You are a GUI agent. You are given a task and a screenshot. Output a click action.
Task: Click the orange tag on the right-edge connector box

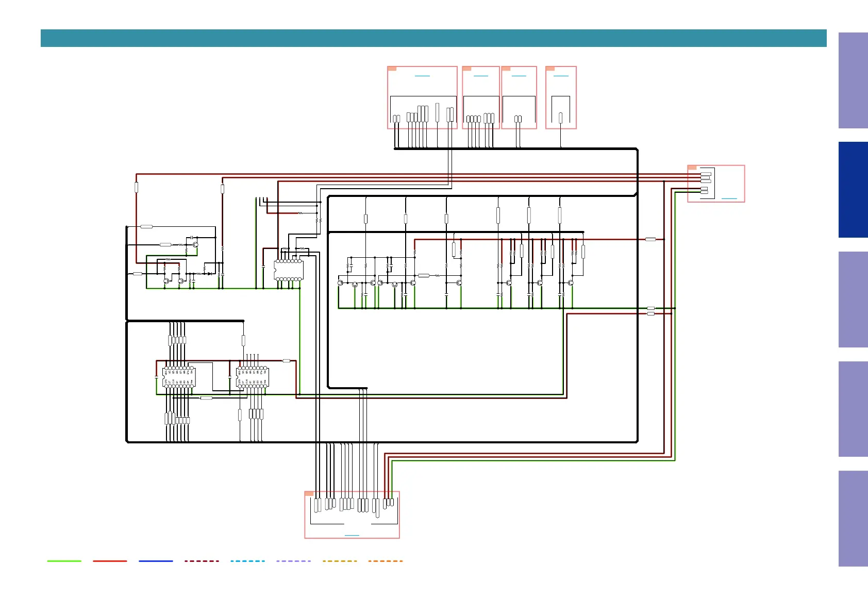[x=692, y=168]
